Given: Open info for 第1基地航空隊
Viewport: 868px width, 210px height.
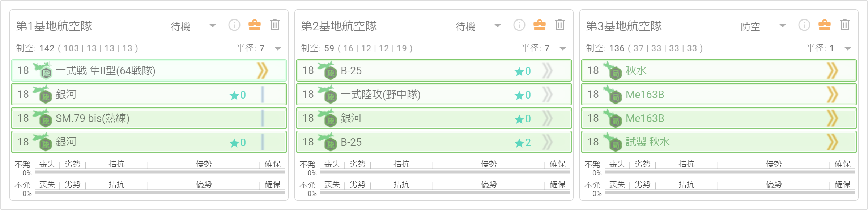Looking at the screenshot, I should (234, 25).
